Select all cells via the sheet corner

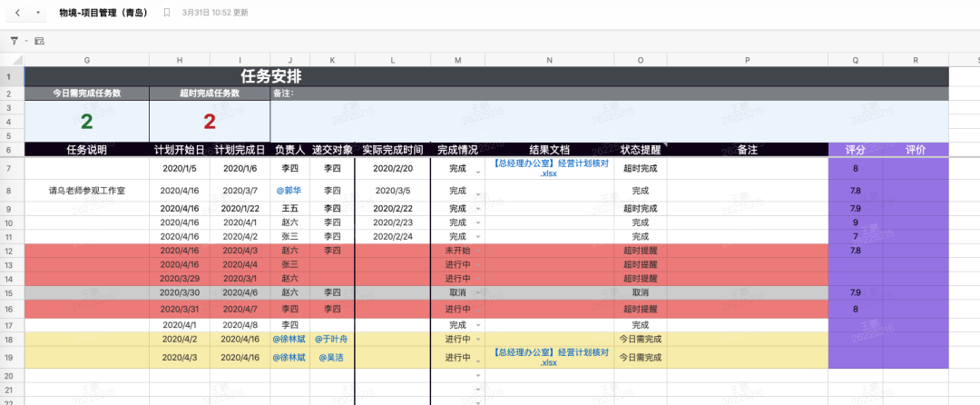pos(12,60)
